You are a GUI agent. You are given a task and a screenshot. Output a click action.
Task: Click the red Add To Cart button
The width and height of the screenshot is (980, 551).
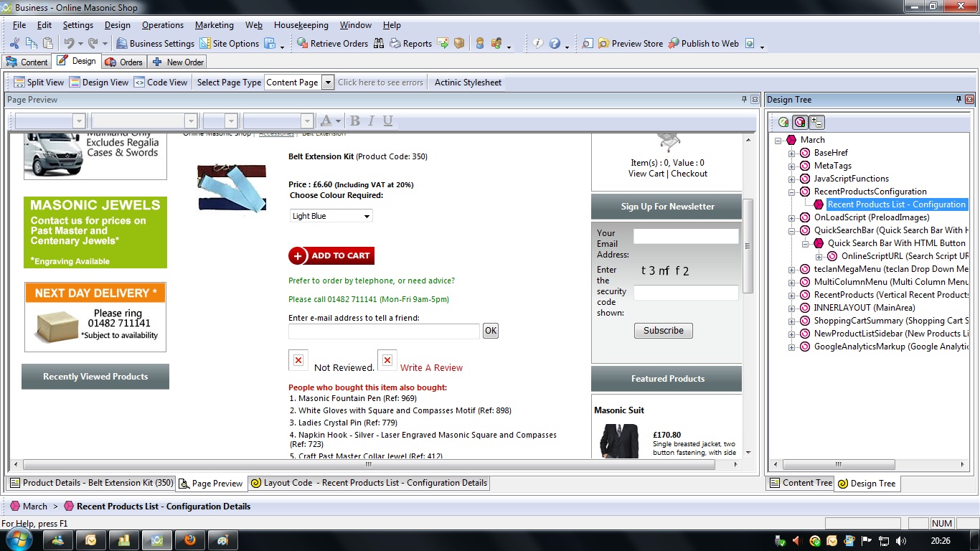(331, 255)
